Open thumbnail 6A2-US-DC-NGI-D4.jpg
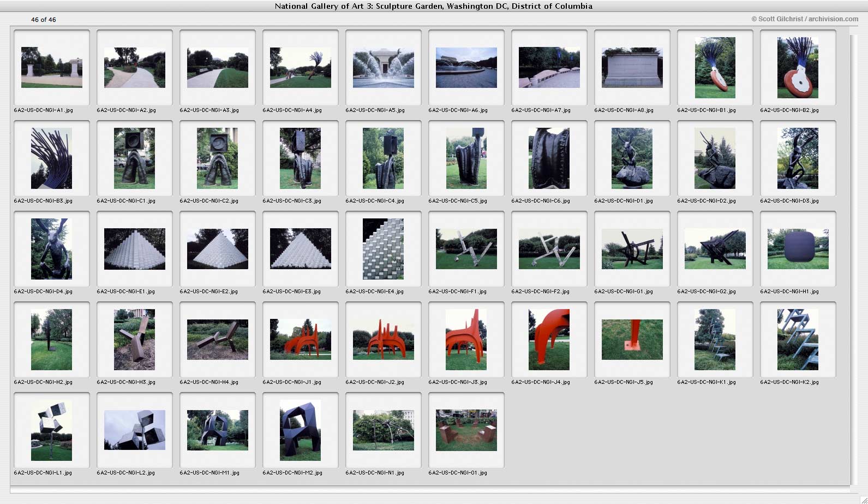Viewport: 868px width, 504px height. point(52,249)
